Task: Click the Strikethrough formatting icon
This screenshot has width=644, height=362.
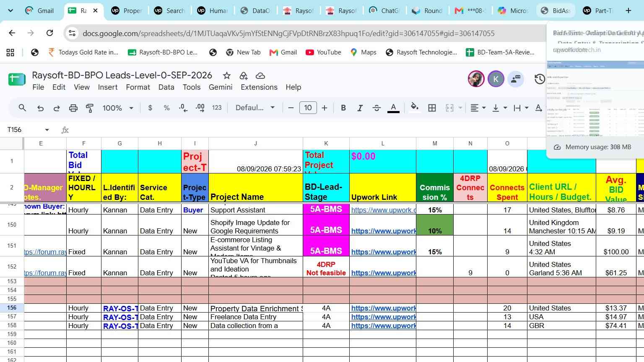Action: click(x=377, y=108)
